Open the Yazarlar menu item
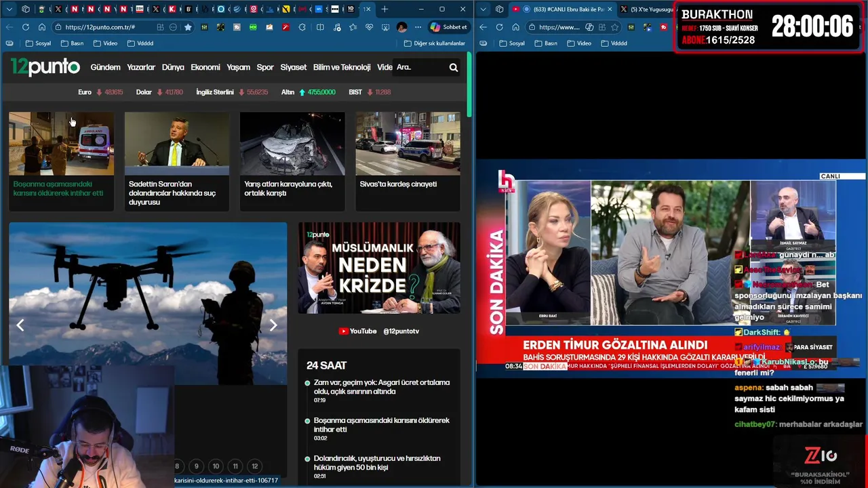The image size is (868, 488). pos(141,67)
